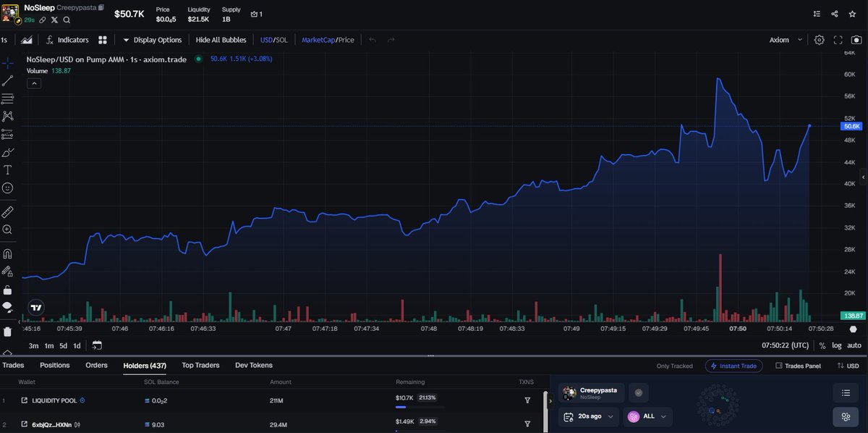Select the crosshair cursor tool
Screen dimensions: 868x433
click(7, 64)
